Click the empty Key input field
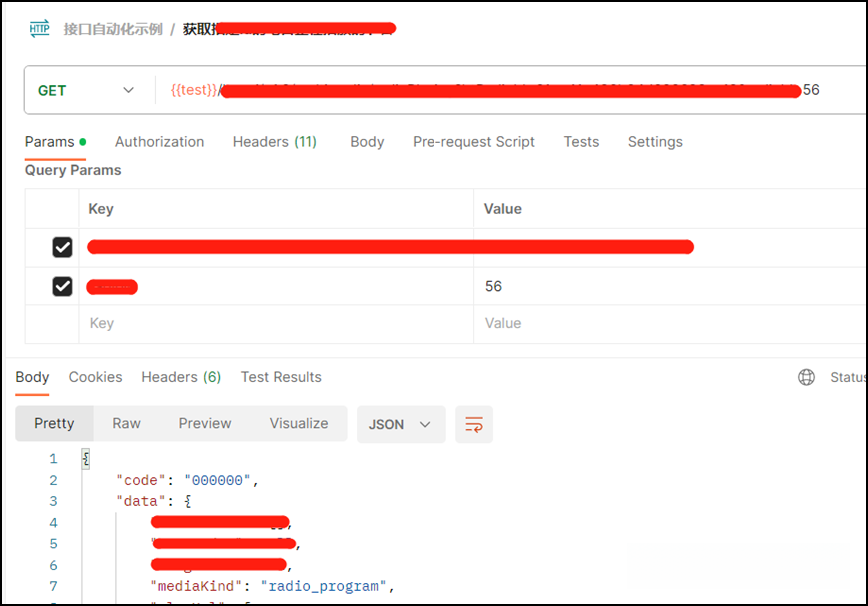The image size is (868, 606). 277,323
